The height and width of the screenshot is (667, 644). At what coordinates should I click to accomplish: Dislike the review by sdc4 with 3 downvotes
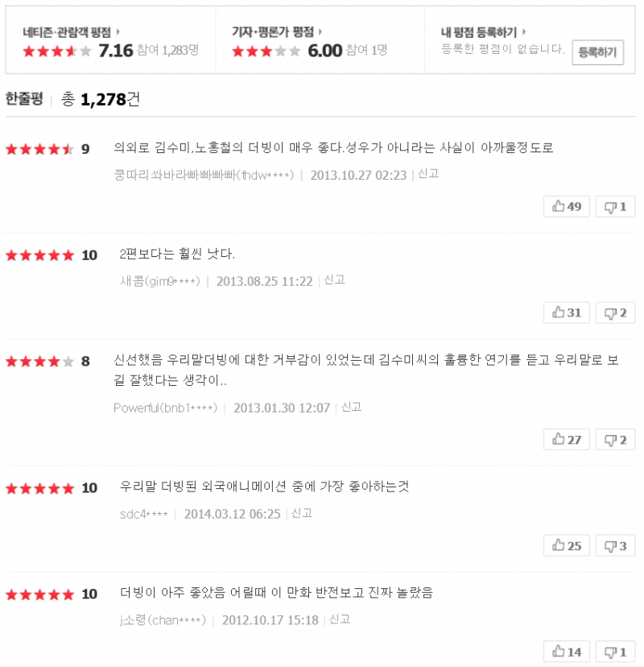coord(615,546)
